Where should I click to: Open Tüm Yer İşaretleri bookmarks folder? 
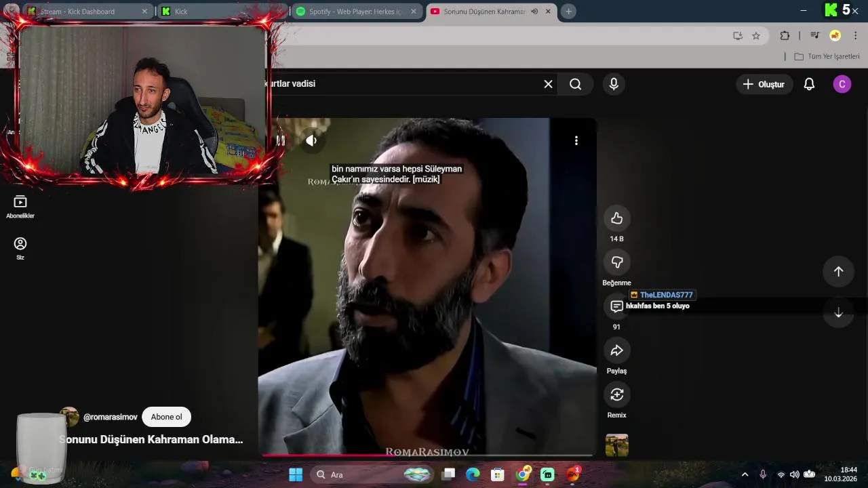click(827, 56)
